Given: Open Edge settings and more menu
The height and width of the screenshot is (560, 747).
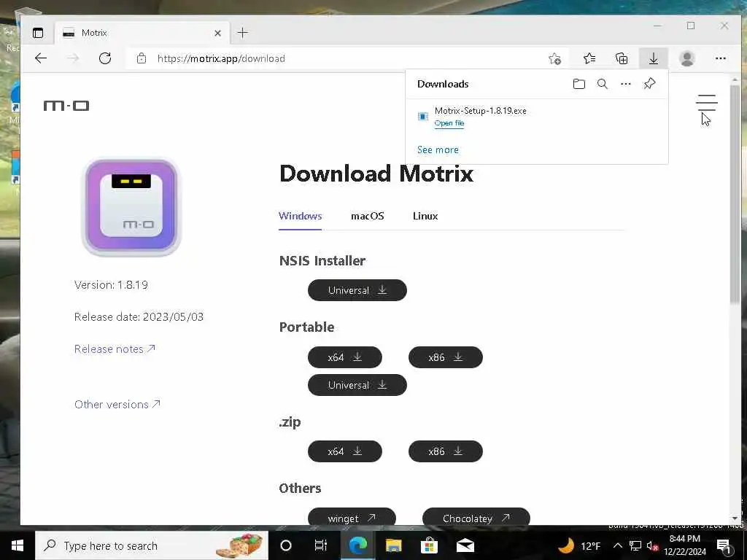Looking at the screenshot, I should (720, 58).
